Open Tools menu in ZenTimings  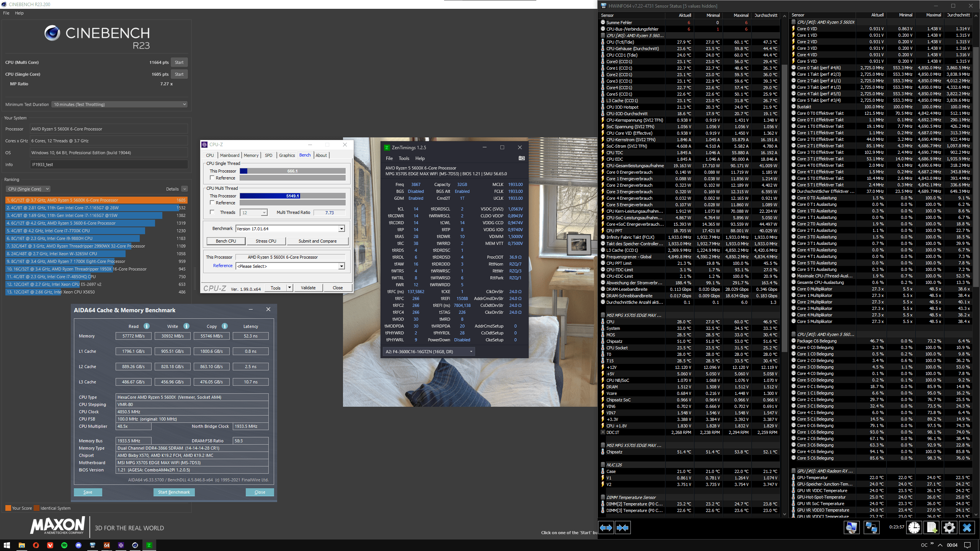[403, 158]
